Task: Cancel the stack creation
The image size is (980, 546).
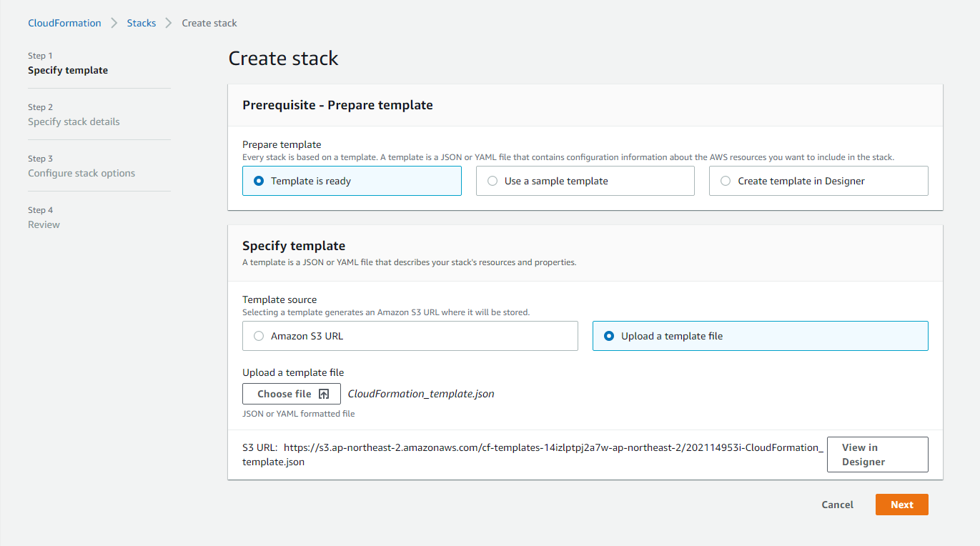Action: pyautogui.click(x=837, y=505)
